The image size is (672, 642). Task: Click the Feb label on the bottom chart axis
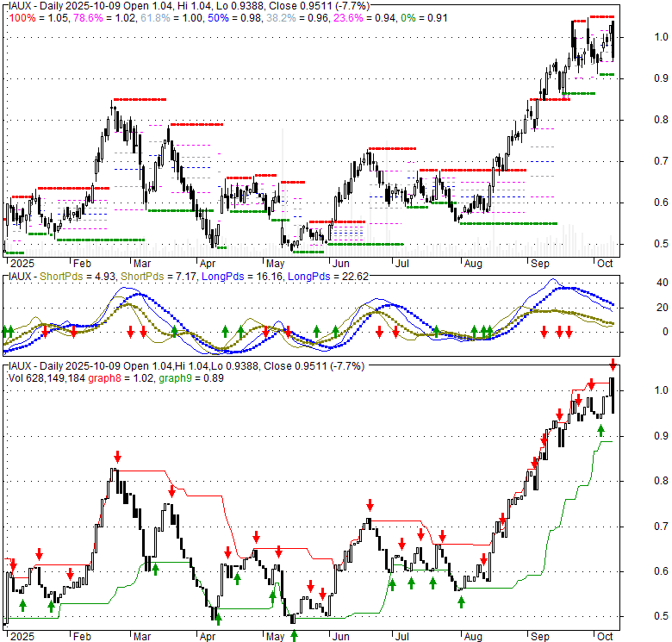click(x=82, y=637)
